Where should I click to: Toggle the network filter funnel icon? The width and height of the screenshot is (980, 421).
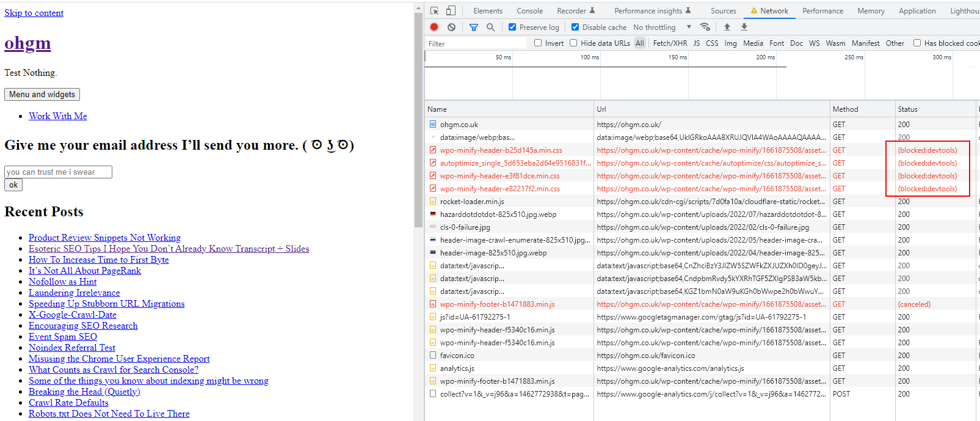[x=474, y=27]
